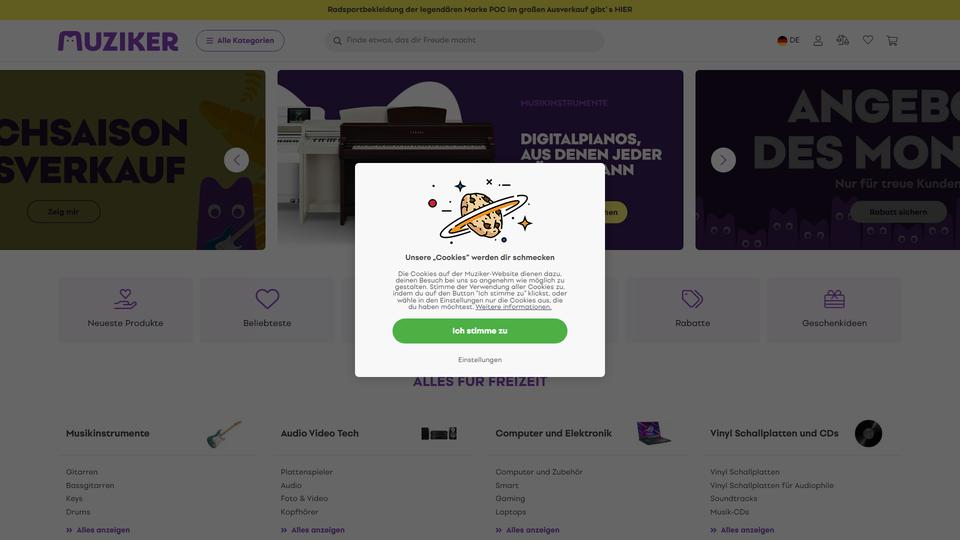Screen dimensions: 960x540
Task: Click the Muziker logo
Action: [x=118, y=41]
